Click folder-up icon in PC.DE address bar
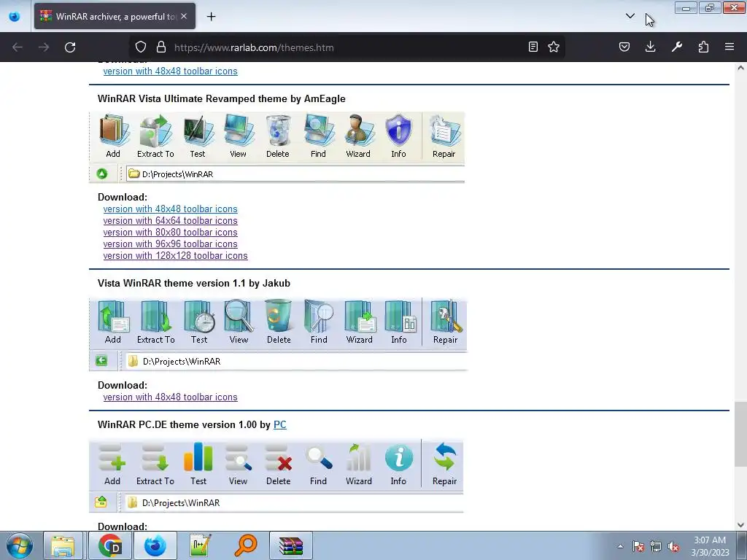The width and height of the screenshot is (747, 560). 101,502
